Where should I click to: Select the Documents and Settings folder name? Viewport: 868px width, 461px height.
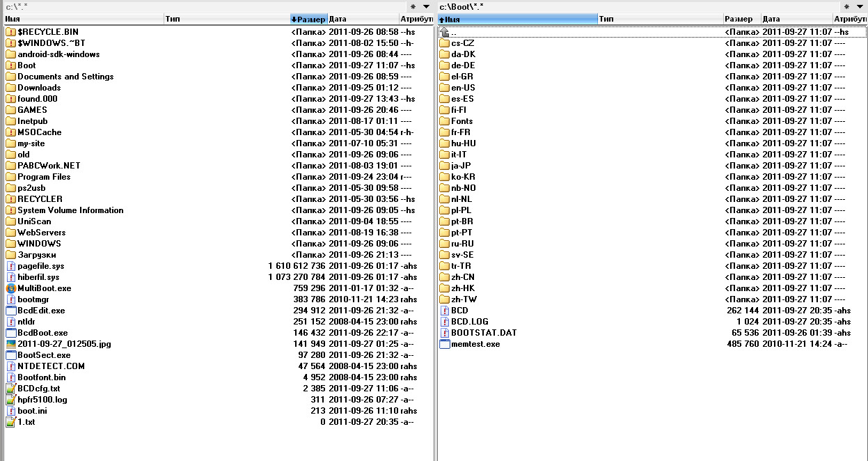click(x=65, y=77)
